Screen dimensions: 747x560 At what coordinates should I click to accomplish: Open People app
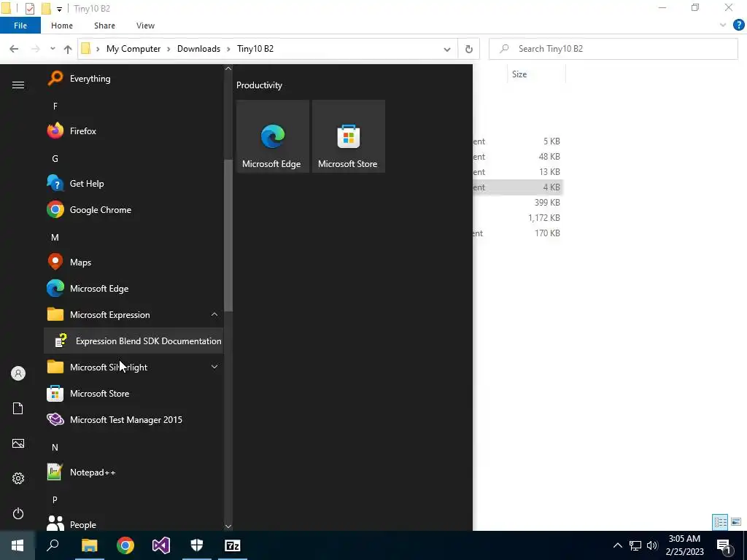click(x=133, y=523)
